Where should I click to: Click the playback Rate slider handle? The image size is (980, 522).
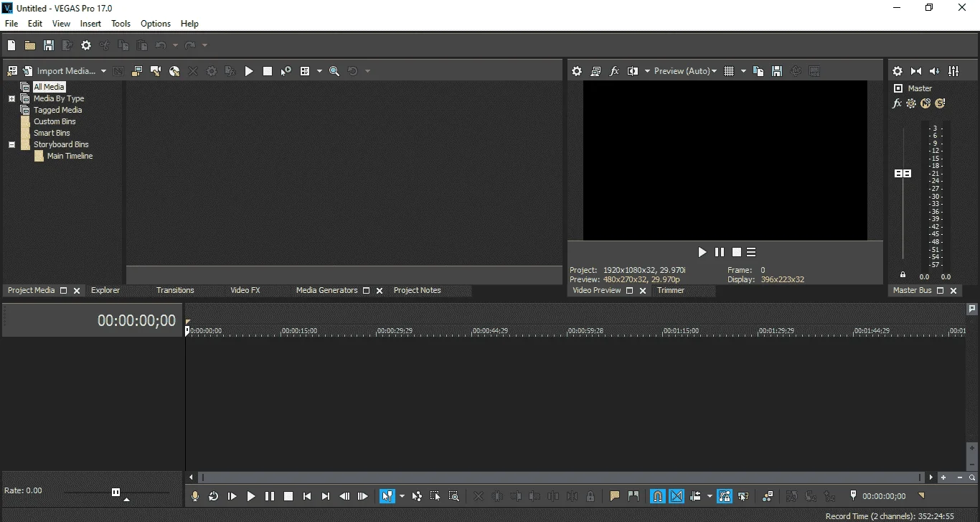116,493
